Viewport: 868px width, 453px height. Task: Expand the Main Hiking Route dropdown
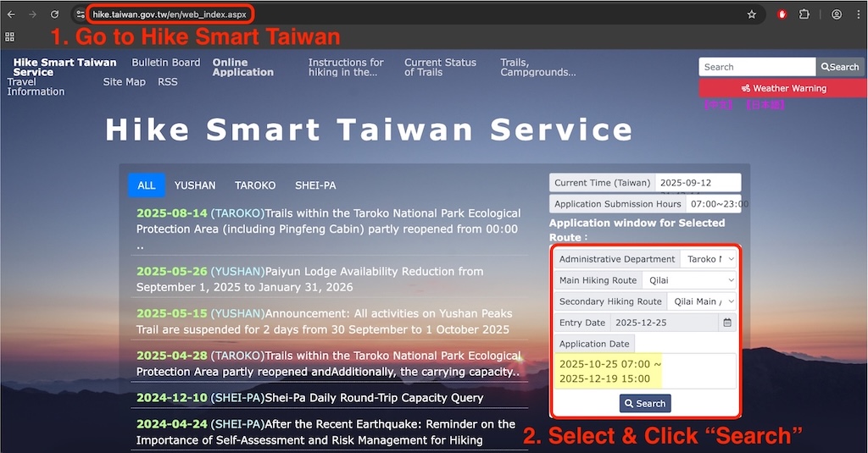pyautogui.click(x=689, y=280)
